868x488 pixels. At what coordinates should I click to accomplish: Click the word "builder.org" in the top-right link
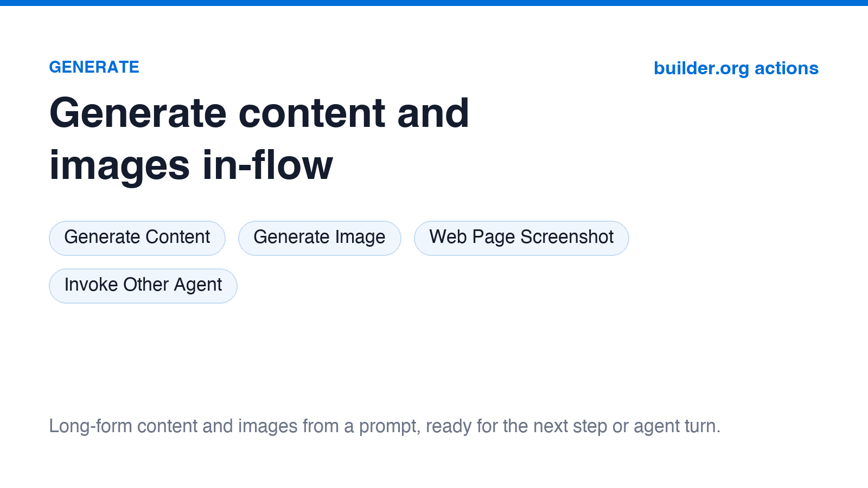tap(701, 68)
